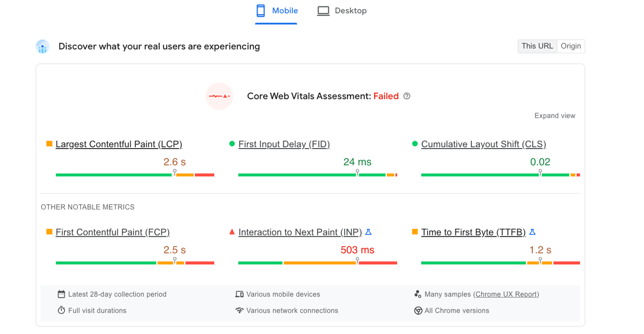
Task: Click the Core Web Vitals assessment pulse icon
Action: (219, 96)
